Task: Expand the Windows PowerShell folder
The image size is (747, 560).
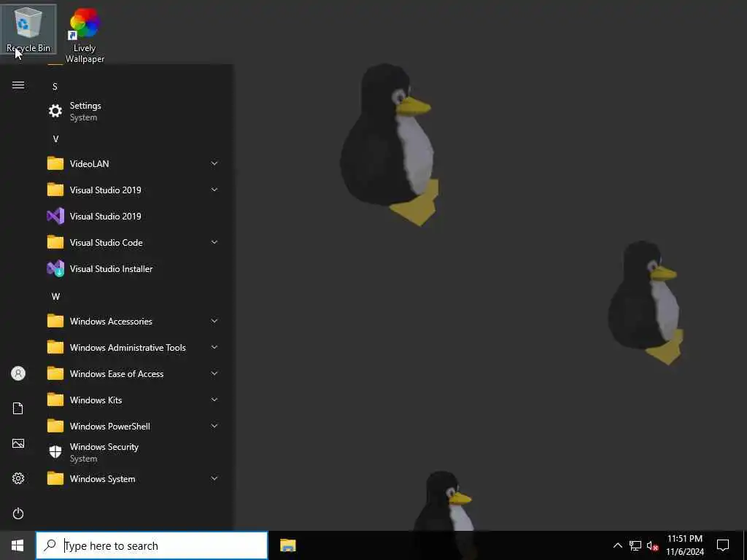Action: (133, 426)
